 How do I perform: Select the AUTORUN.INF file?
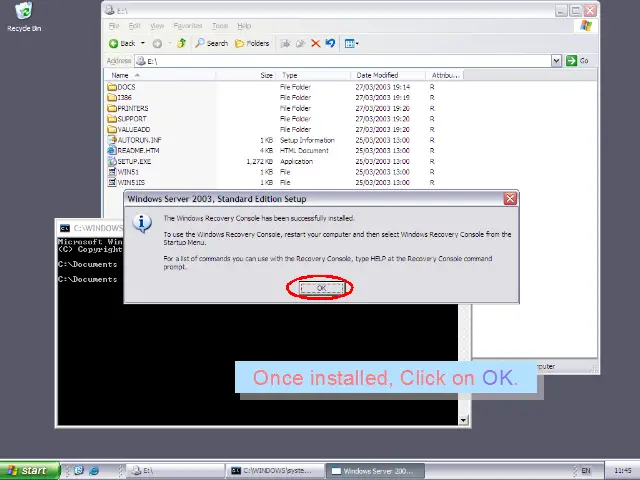[134, 140]
